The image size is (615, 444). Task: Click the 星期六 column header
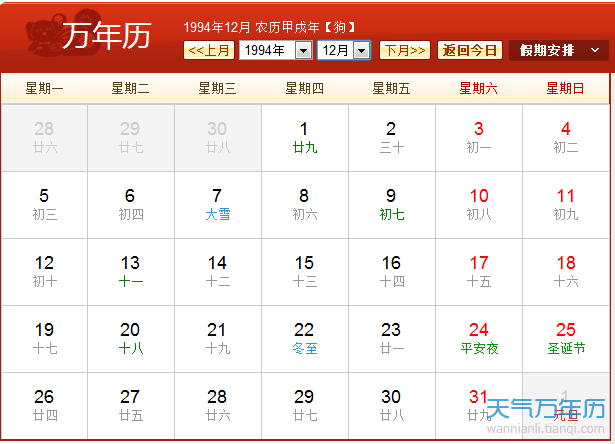pyautogui.click(x=478, y=88)
